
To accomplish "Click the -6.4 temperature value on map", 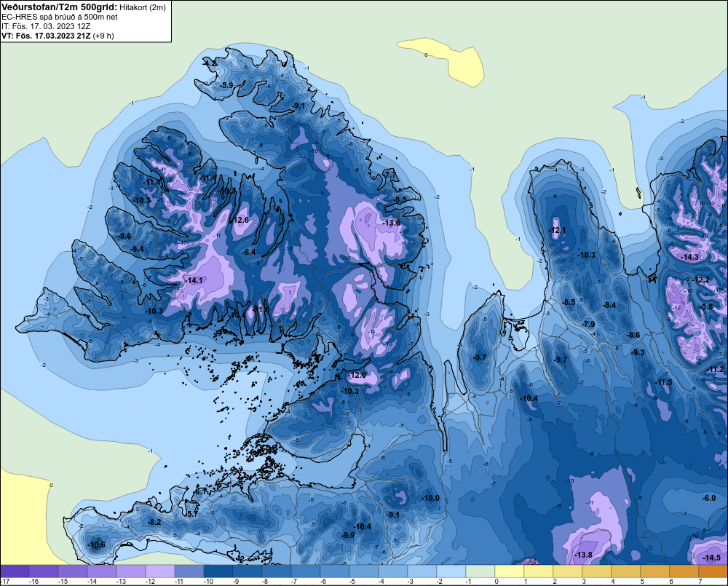I will 249,252.
